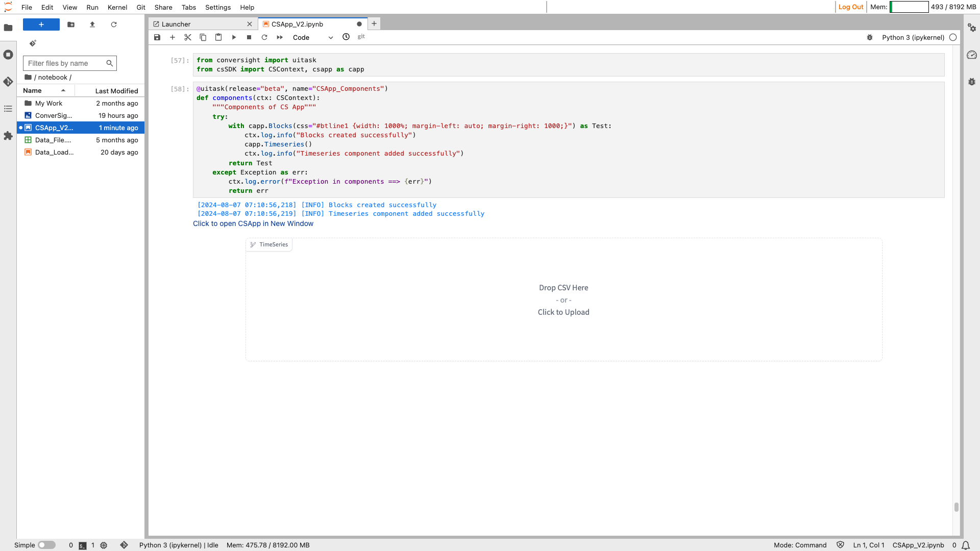Click the blue New Launcher plus button

[41, 24]
